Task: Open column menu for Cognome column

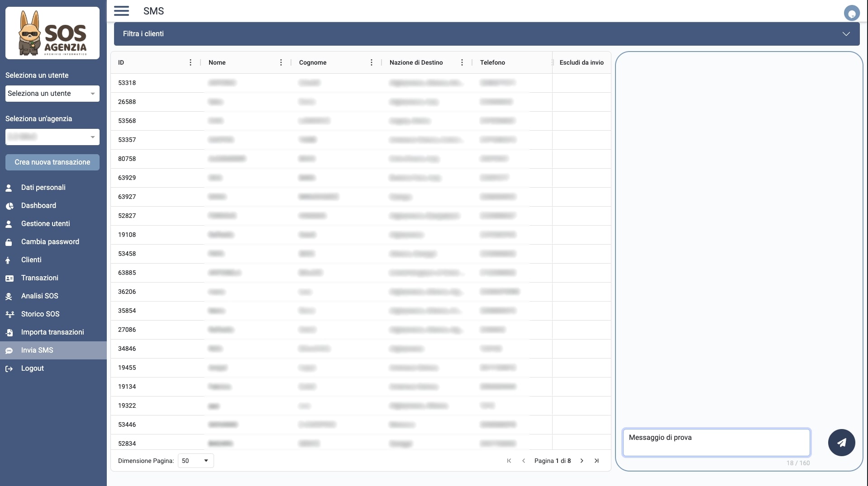Action: point(372,62)
